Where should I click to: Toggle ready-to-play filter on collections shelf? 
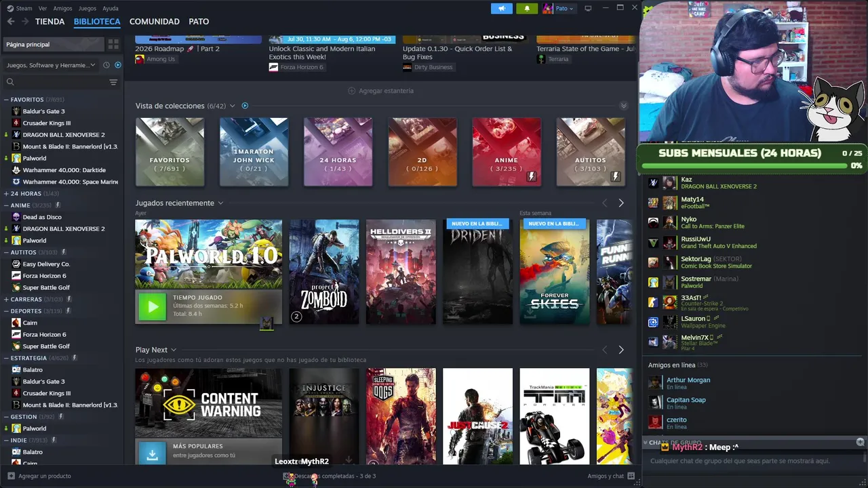(x=245, y=106)
